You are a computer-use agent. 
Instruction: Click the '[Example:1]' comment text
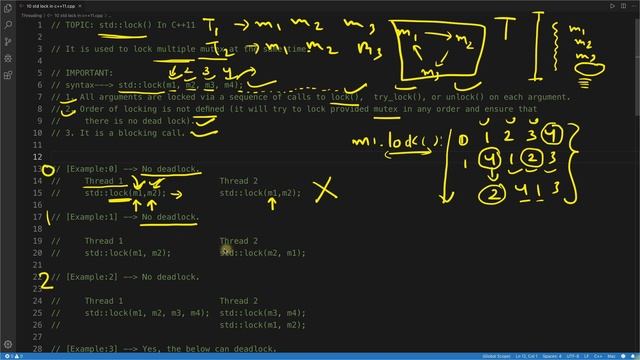click(91, 217)
